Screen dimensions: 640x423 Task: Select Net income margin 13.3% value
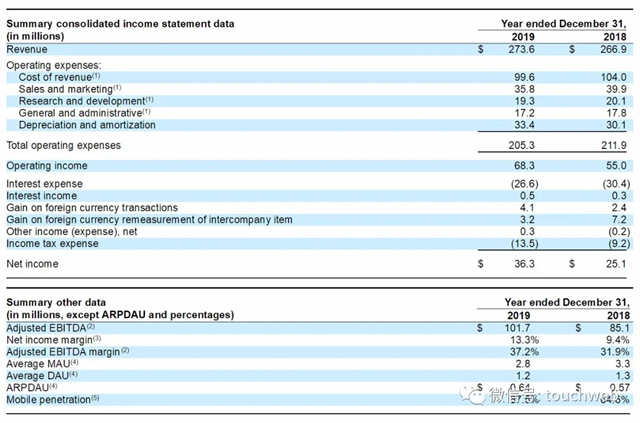click(x=524, y=340)
